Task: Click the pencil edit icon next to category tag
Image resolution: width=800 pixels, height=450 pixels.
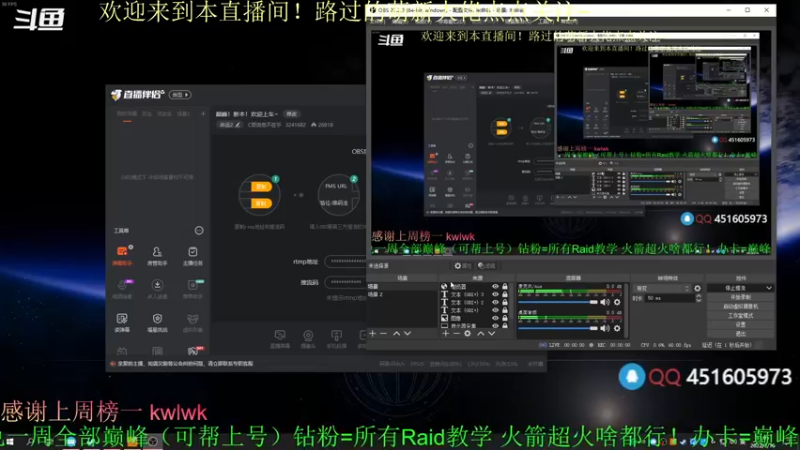Action: [237, 124]
